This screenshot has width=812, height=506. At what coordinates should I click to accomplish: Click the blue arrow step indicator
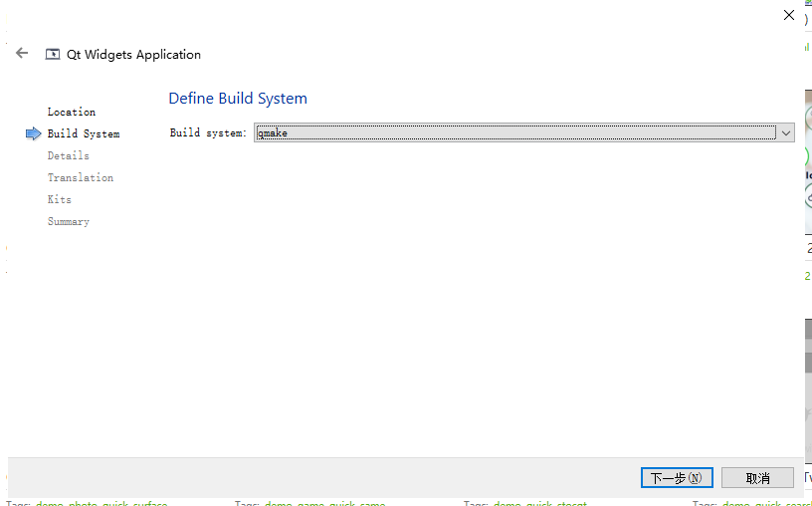pyautogui.click(x=33, y=133)
